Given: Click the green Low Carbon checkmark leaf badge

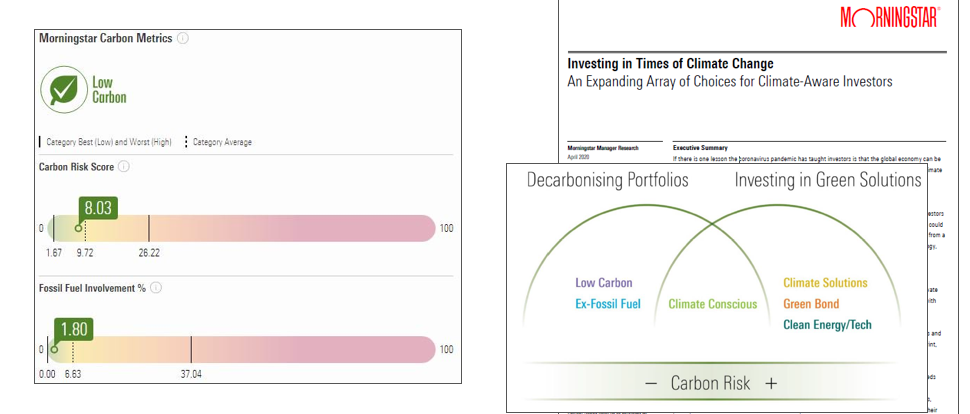Looking at the screenshot, I should click(66, 90).
